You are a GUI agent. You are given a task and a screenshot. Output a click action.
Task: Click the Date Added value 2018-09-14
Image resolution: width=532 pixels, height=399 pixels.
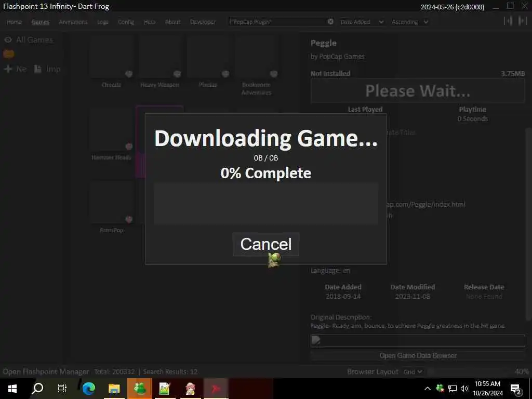[x=343, y=296]
